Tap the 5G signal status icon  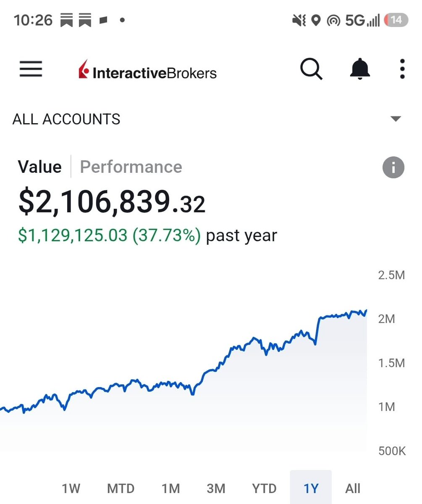pos(362,20)
